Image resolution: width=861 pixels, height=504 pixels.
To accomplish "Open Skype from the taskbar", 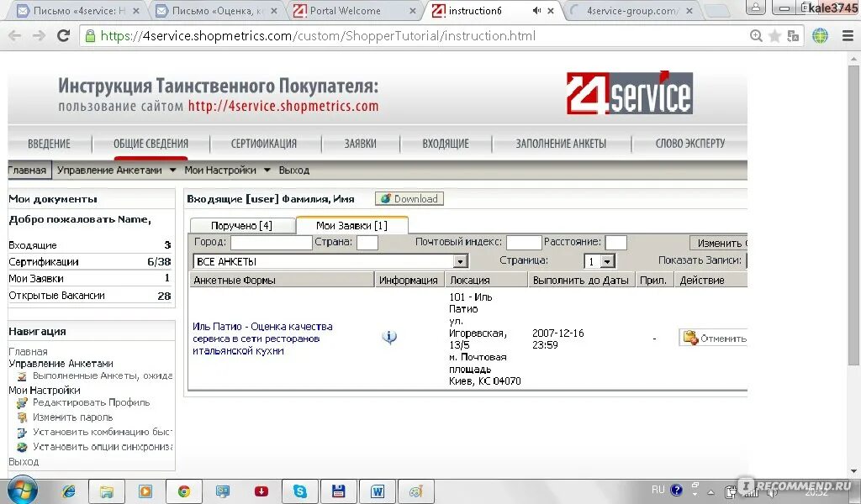I will click(300, 491).
